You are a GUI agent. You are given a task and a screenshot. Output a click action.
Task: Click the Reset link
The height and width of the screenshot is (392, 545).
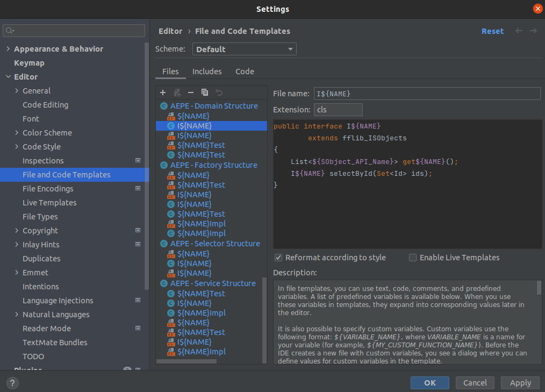[x=492, y=31]
